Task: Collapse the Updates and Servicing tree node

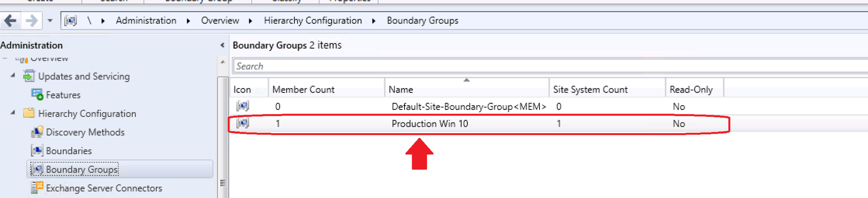Action: (x=13, y=76)
